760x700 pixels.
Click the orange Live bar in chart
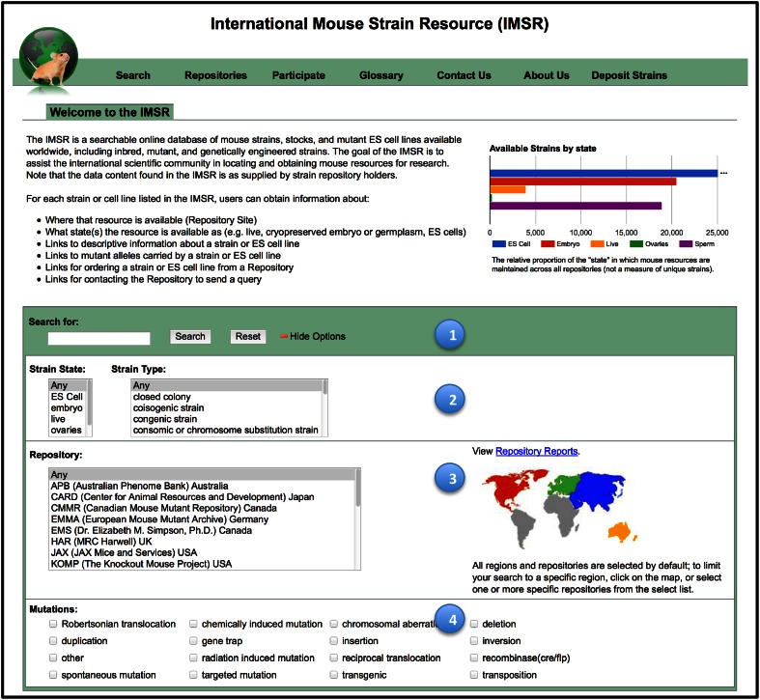pos(508,189)
